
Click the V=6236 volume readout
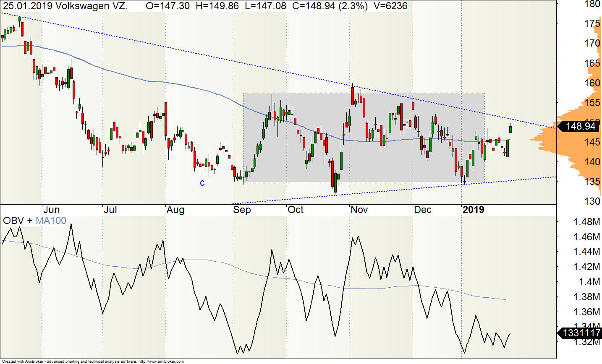click(x=393, y=6)
